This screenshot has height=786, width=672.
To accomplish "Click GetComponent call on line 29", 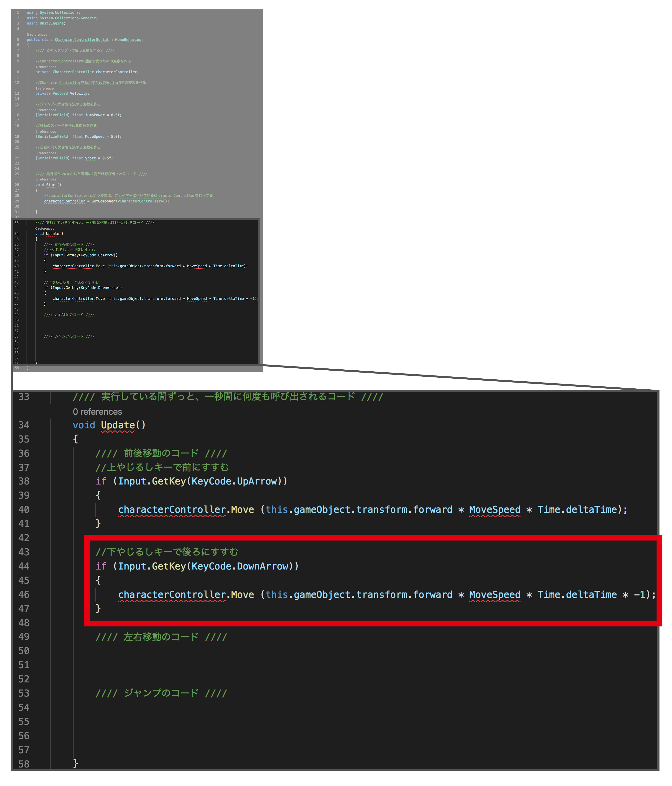I will (x=104, y=201).
